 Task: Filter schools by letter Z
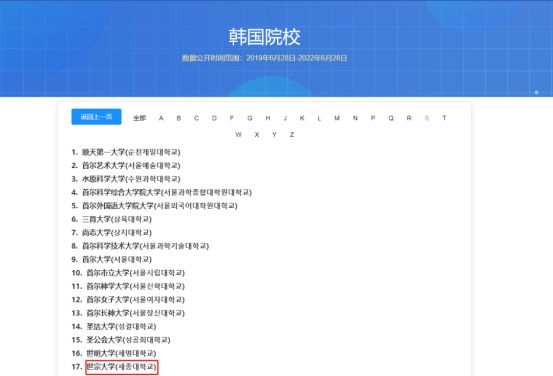pyautogui.click(x=292, y=135)
